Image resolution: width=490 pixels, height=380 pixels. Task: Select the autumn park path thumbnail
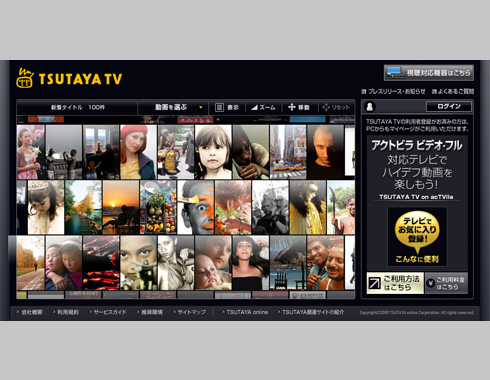pos(30,263)
